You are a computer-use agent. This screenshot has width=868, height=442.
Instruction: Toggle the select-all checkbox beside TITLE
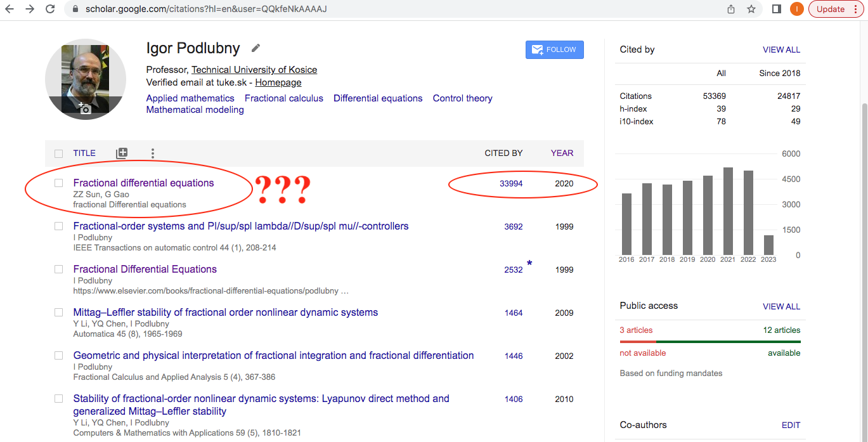pyautogui.click(x=59, y=153)
